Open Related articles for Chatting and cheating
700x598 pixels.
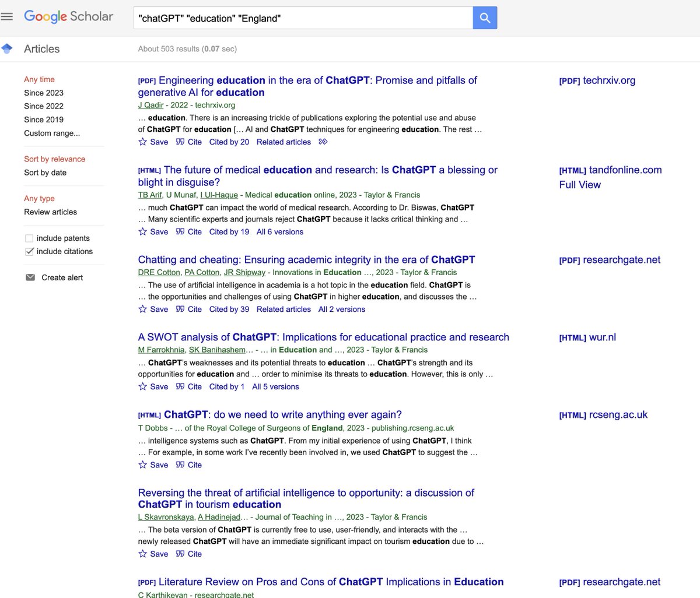tap(283, 309)
